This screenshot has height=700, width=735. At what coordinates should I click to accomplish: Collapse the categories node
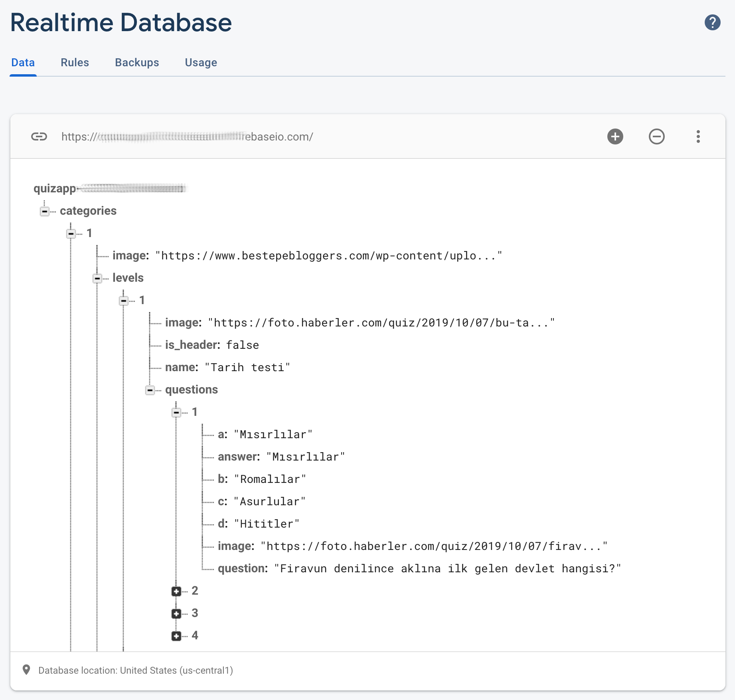(45, 211)
